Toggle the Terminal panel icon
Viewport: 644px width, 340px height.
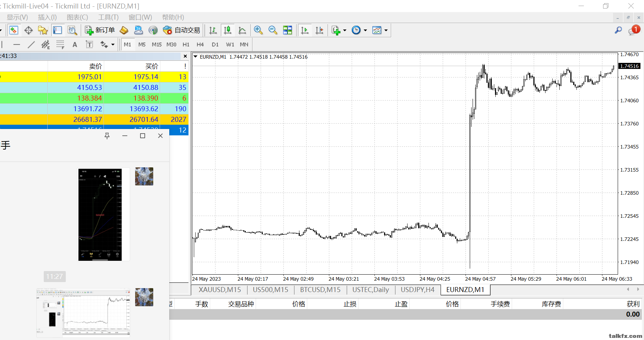58,30
